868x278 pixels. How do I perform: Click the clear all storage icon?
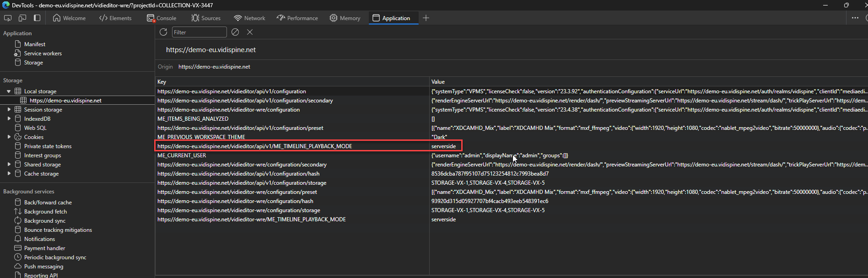click(235, 32)
